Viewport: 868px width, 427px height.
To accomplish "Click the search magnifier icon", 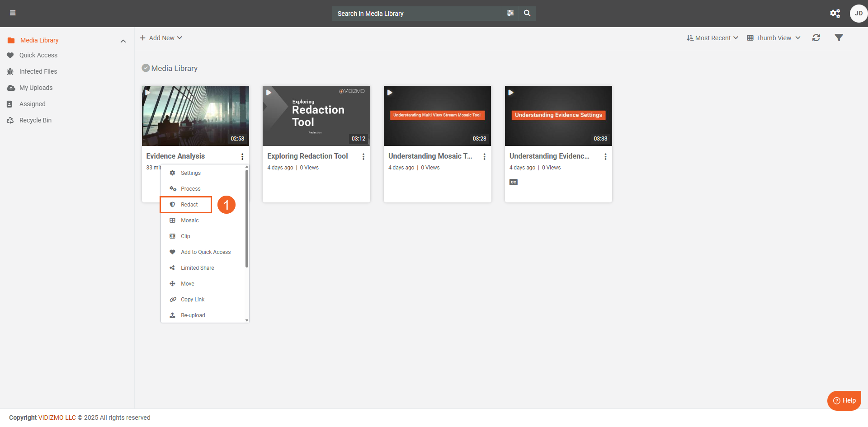I will [527, 13].
